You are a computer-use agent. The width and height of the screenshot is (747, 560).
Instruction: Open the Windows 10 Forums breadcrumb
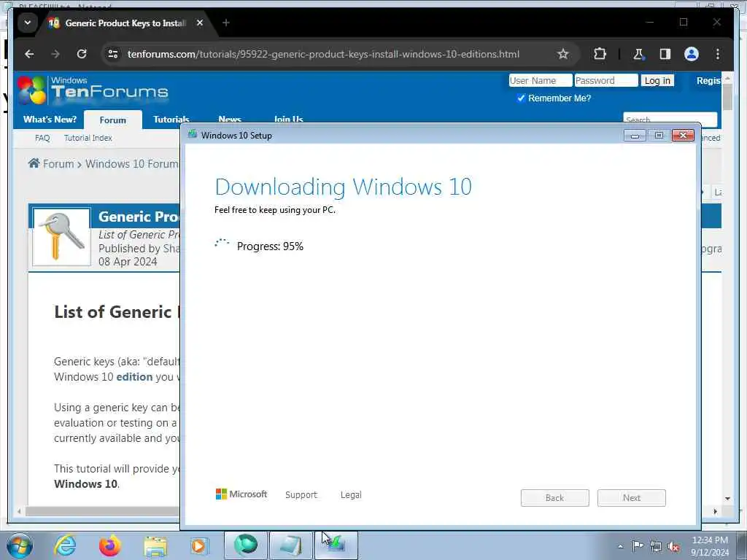pyautogui.click(x=132, y=164)
